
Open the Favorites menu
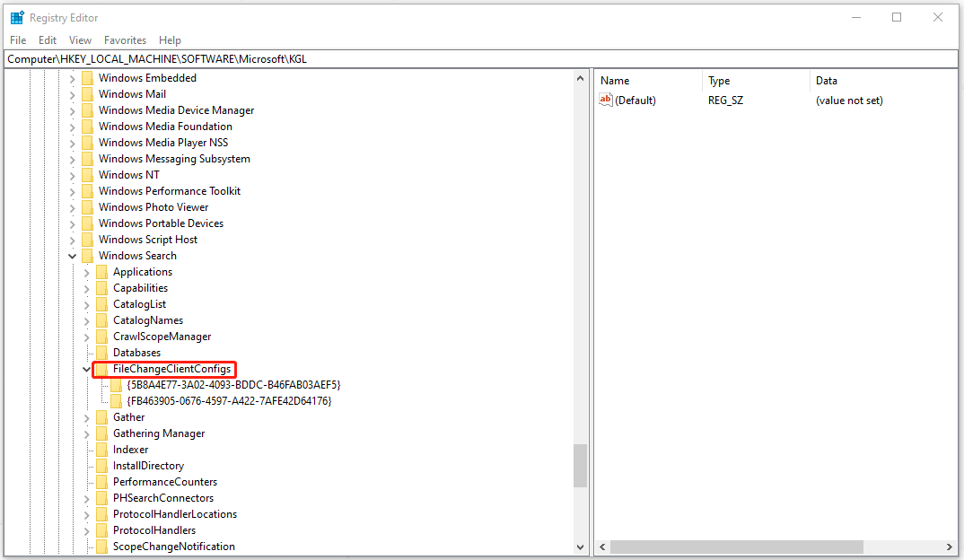click(125, 40)
